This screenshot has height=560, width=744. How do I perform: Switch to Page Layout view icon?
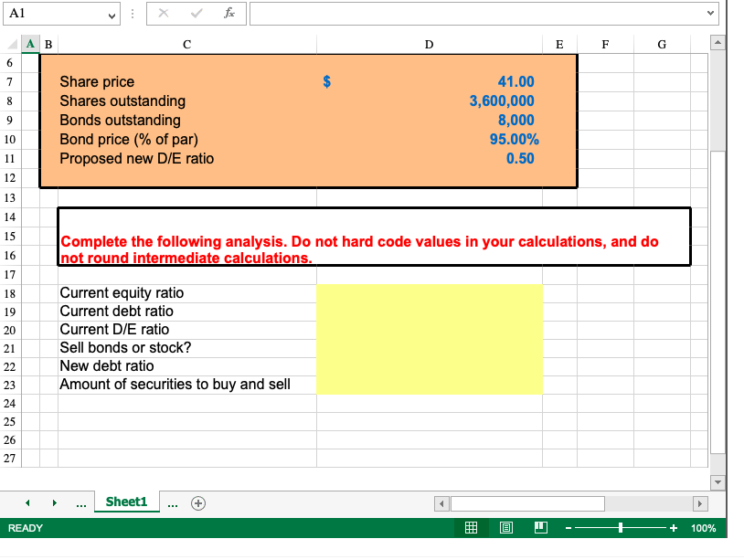point(506,527)
